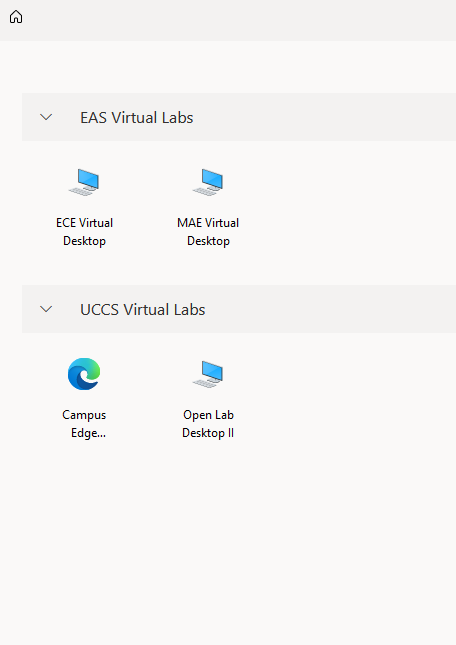Launch the MAE Virtual Desktop computer icon

(208, 182)
